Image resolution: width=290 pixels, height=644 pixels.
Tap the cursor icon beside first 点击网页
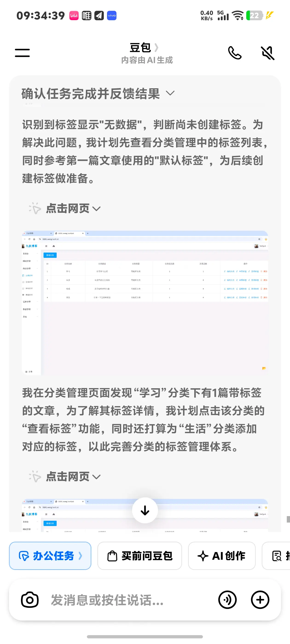[35, 209]
